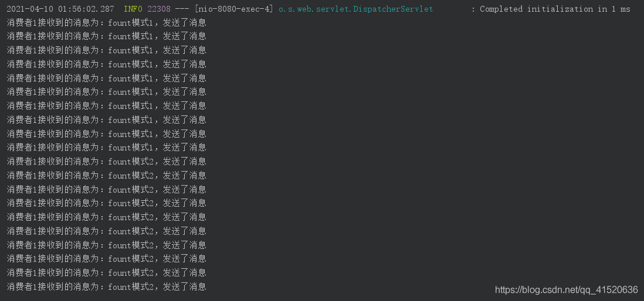This screenshot has width=644, height=301.
Task: Click '1 ms' at end of INFO line
Action: tap(621, 9)
